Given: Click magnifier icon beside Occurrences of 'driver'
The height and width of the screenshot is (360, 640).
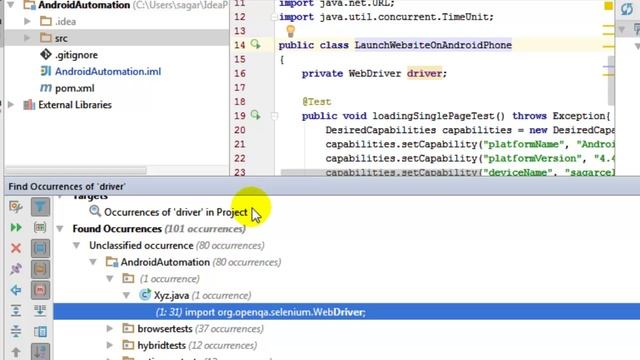Looking at the screenshot, I should pyautogui.click(x=95, y=211).
